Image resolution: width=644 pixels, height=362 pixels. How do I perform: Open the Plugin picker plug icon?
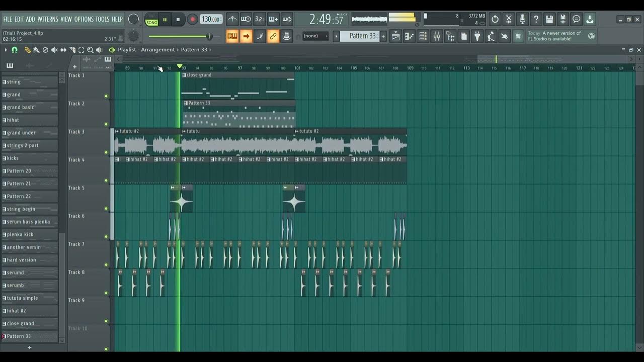(477, 36)
